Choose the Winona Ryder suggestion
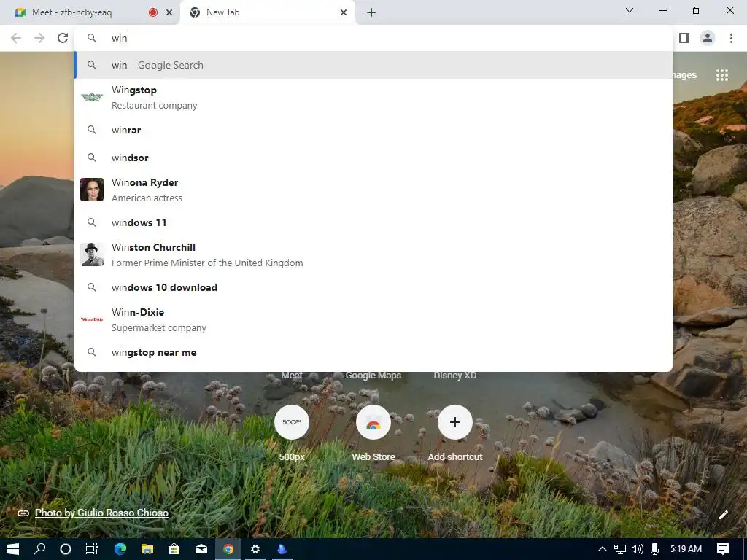Screen dimensions: 747x560 (x=373, y=190)
